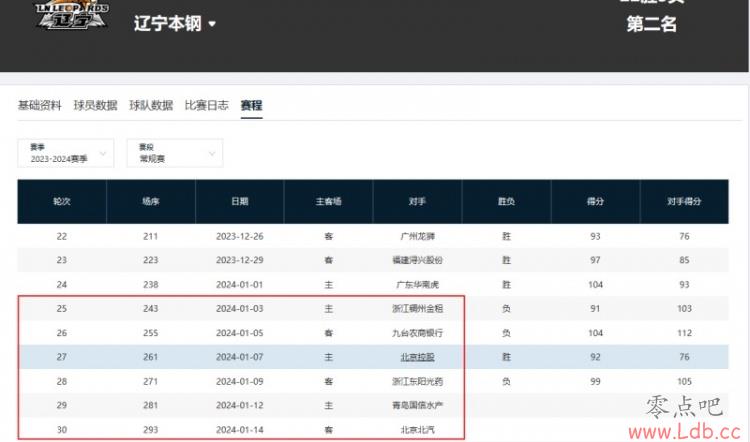Click the 胜 result in round 27
Viewport: 750px width, 442px height.
(506, 357)
